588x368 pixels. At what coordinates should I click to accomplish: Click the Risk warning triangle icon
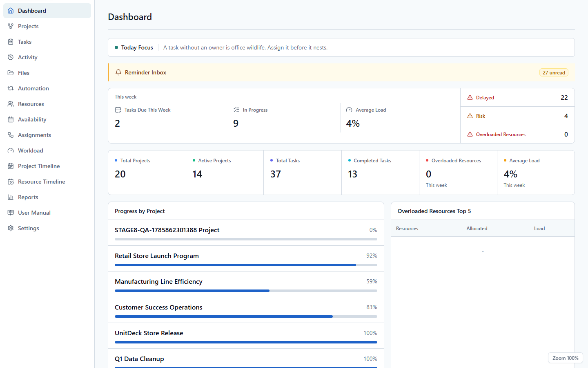coord(470,116)
